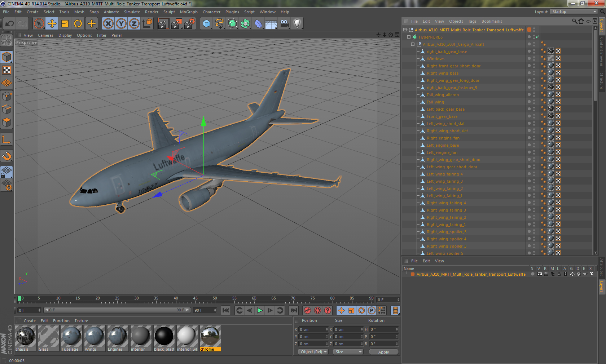
Task: Open the NURBS generator icon
Action: coord(232,24)
